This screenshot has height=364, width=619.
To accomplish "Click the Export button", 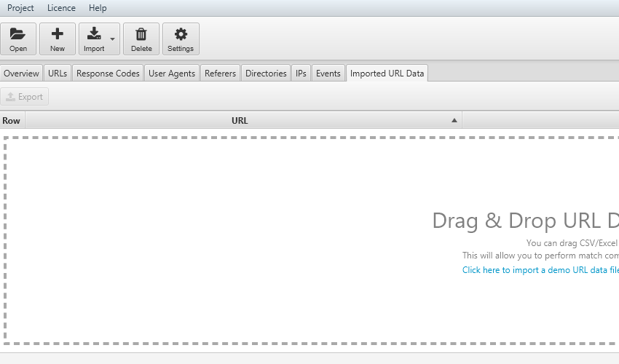I will pyautogui.click(x=25, y=97).
